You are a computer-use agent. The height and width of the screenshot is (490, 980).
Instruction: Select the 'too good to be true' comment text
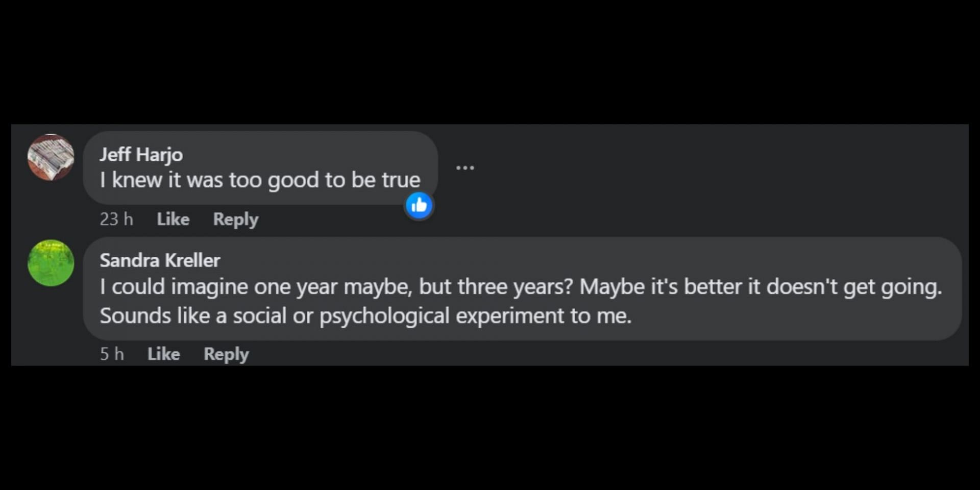coord(260,180)
